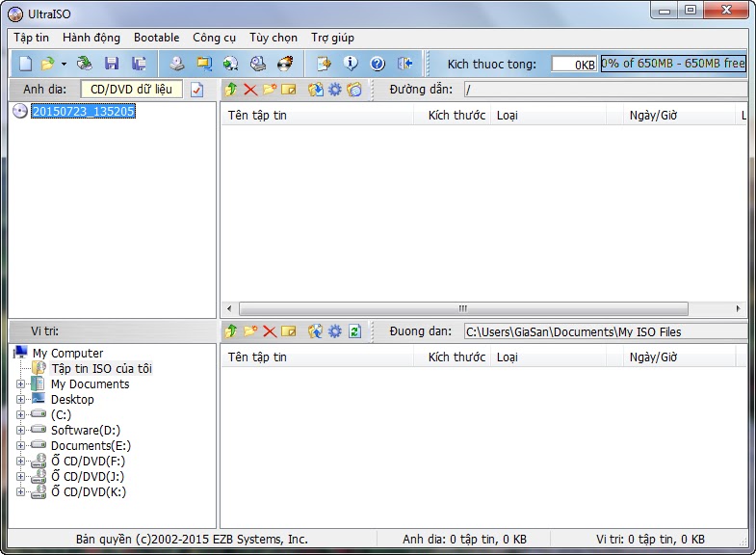Select Tập tin ISO của tôi folder
The width and height of the screenshot is (756, 555).
click(x=102, y=369)
